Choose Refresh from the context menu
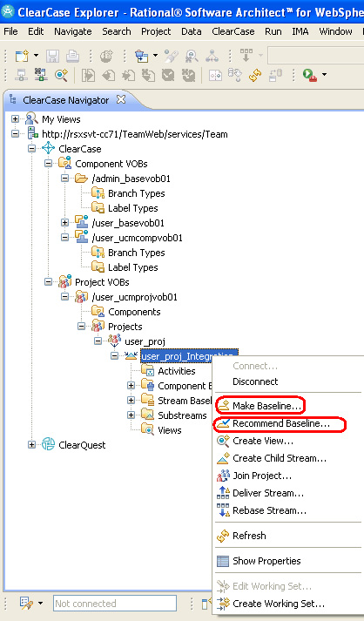Image resolution: width=364 pixels, height=621 pixels. tap(249, 536)
